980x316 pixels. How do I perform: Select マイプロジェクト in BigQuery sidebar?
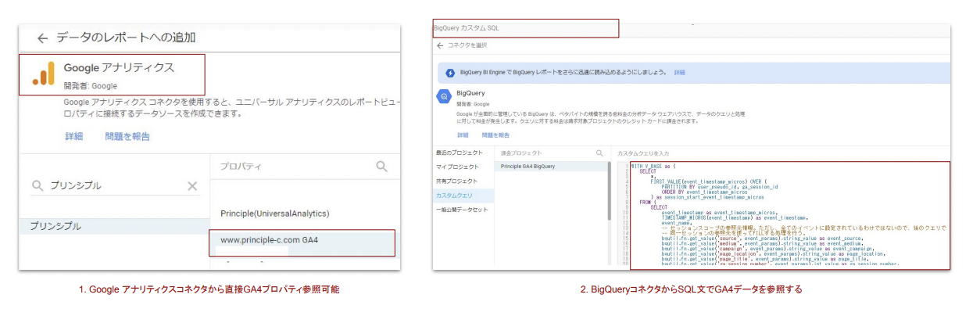pyautogui.click(x=456, y=167)
